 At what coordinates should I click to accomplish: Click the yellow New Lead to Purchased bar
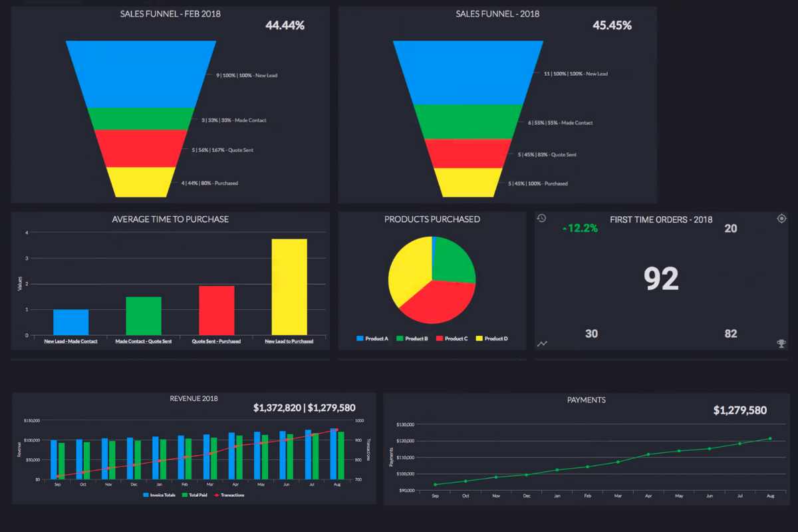pyautogui.click(x=289, y=287)
